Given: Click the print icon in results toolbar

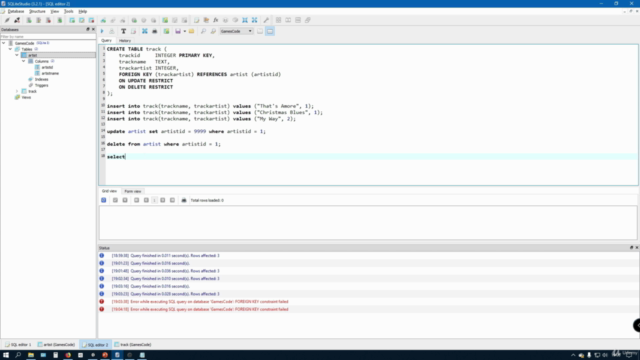Looking at the screenshot, I should point(184,200).
